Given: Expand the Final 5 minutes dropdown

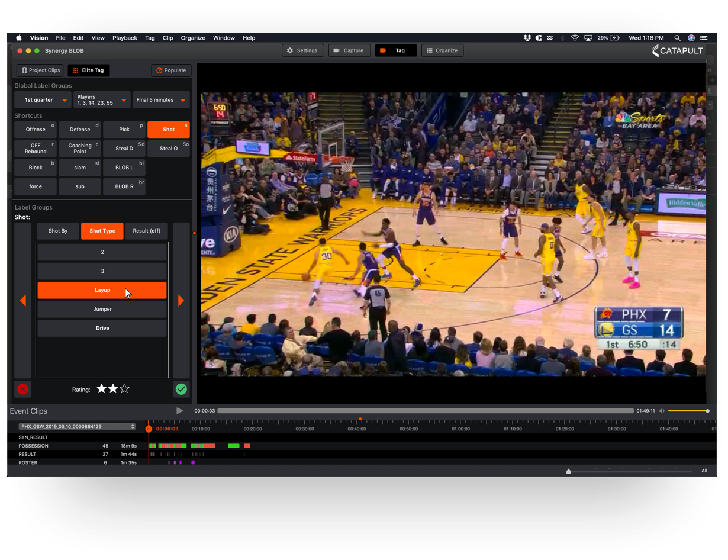Looking at the screenshot, I should tap(161, 100).
